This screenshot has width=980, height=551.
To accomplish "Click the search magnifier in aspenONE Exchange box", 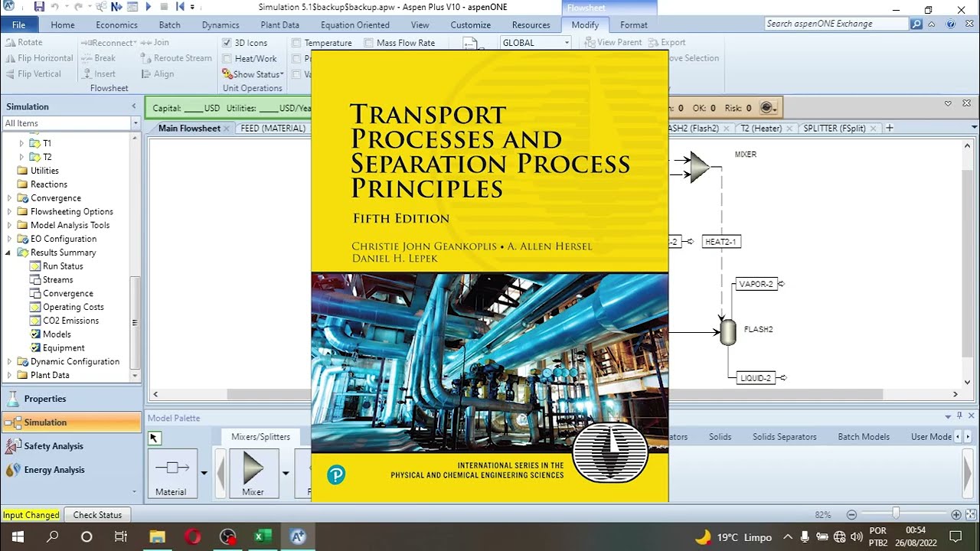I will (916, 24).
